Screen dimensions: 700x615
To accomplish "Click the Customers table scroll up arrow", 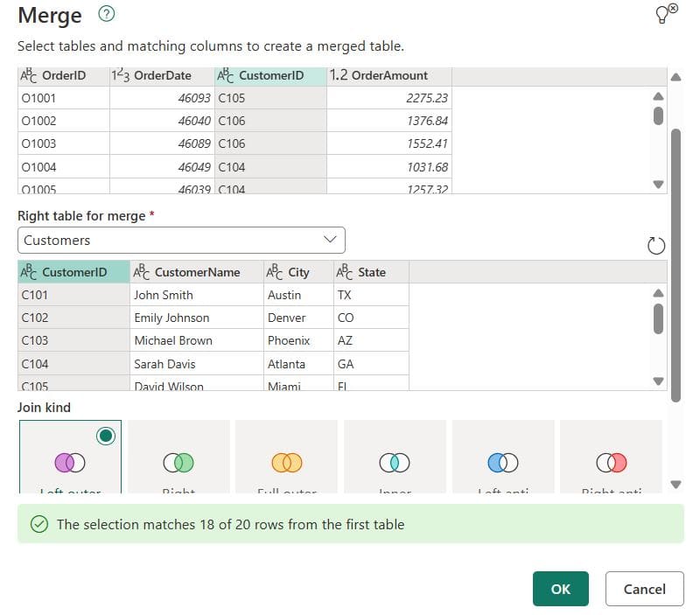I will (x=658, y=293).
